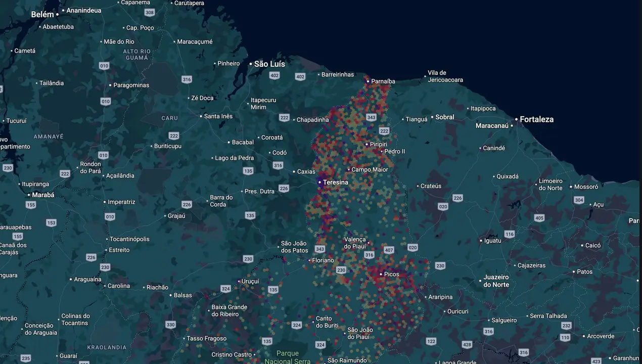642x364 pixels.
Task: Click the Araguaína label
Action: tap(88, 280)
